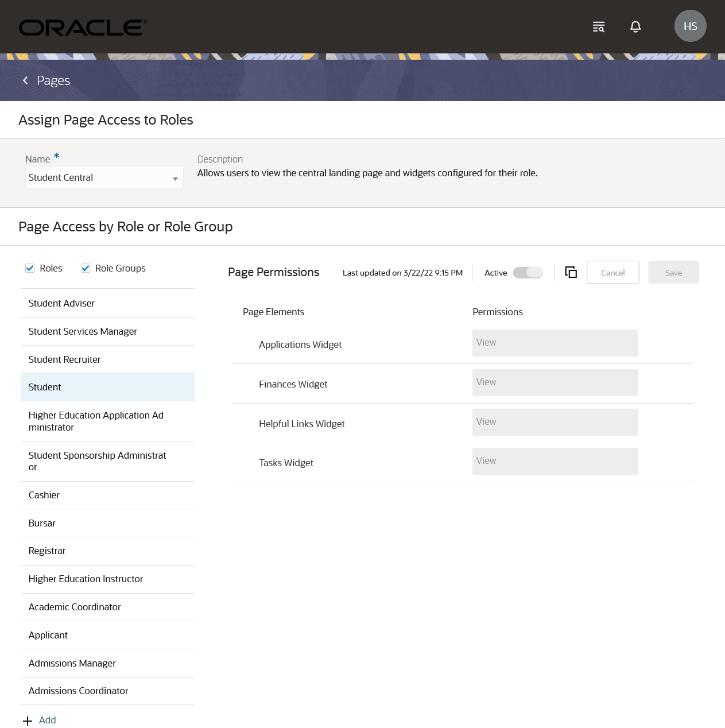Open the notifications bell

click(635, 27)
